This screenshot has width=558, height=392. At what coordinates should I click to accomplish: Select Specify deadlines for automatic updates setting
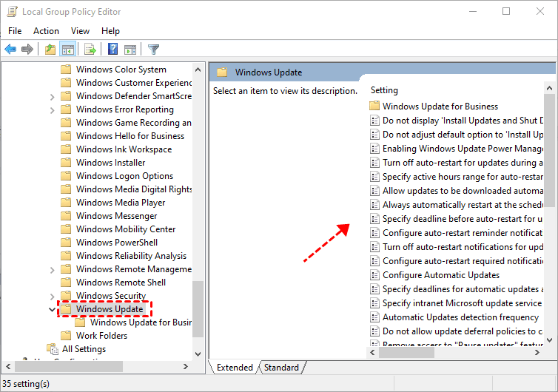463,289
